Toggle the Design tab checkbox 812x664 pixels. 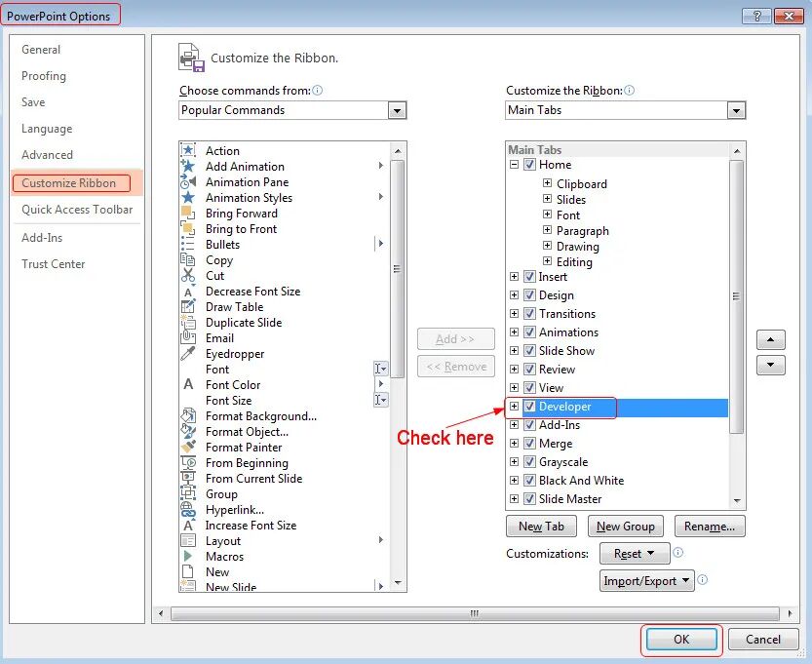point(529,295)
